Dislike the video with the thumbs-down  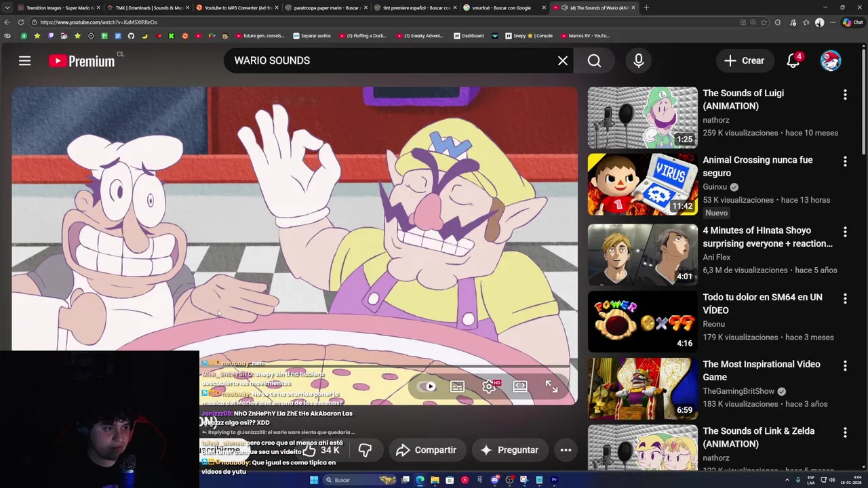click(x=365, y=450)
